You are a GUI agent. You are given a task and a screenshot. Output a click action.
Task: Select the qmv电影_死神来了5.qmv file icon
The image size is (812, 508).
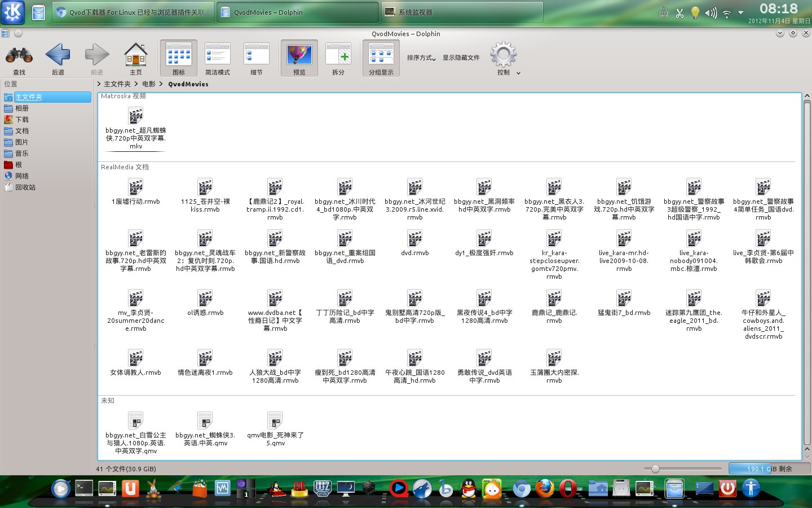[275, 421]
